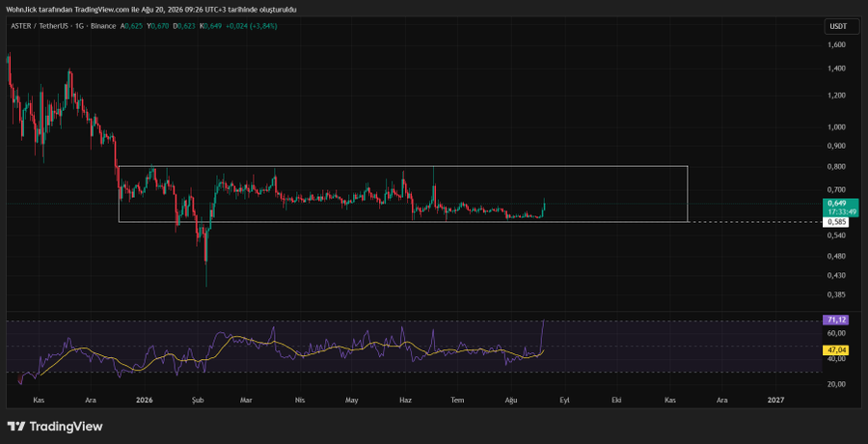Click the 0,540 price axis label
The width and height of the screenshot is (868, 444).
point(837,236)
